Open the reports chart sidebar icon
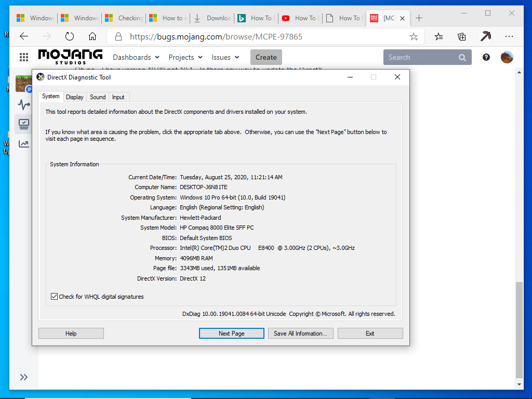This screenshot has width=532, height=399. click(24, 144)
